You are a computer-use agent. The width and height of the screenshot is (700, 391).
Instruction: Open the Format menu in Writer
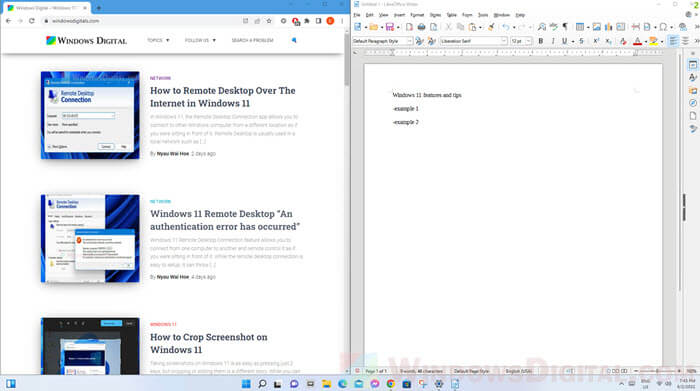[417, 15]
